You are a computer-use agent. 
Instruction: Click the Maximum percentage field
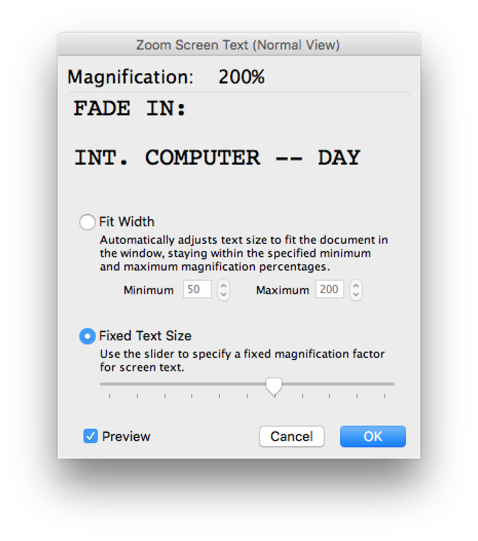point(330,289)
